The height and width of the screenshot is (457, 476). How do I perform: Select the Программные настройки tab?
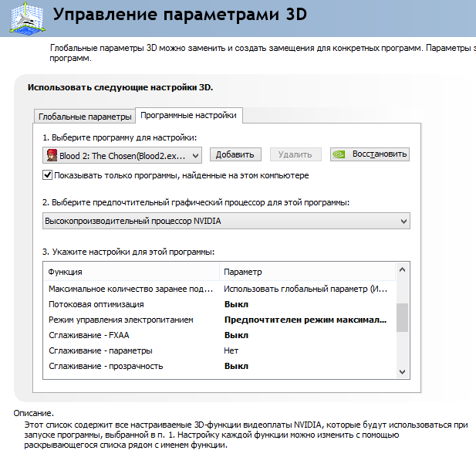189,116
